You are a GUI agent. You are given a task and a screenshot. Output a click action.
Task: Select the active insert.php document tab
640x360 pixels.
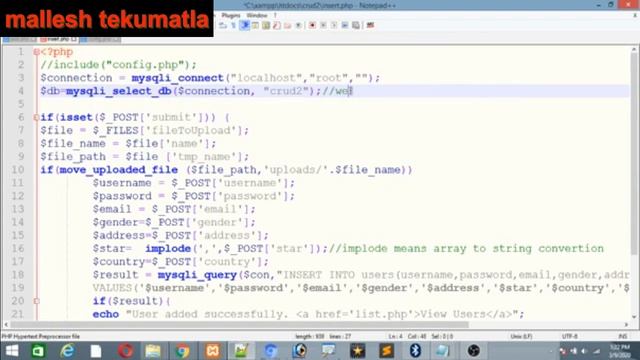(58, 40)
